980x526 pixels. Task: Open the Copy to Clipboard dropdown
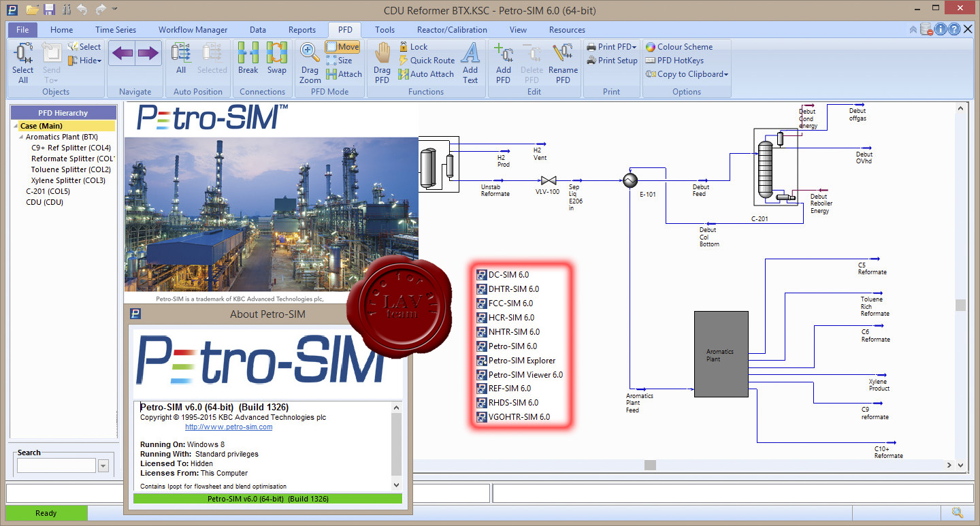pyautogui.click(x=687, y=74)
